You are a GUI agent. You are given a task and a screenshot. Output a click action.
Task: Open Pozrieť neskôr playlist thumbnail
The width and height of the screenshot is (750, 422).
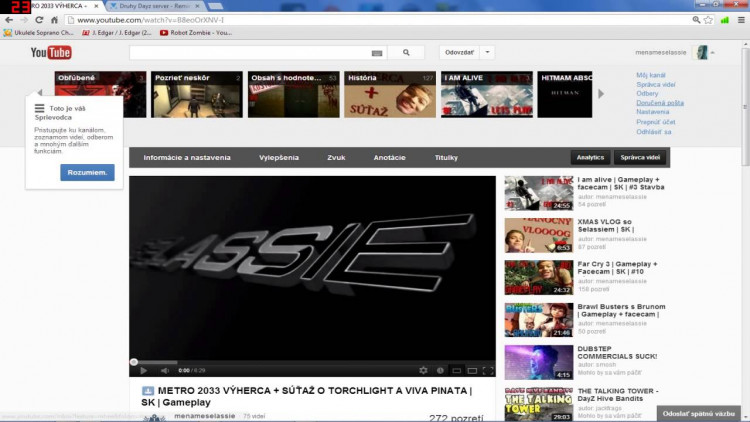197,94
